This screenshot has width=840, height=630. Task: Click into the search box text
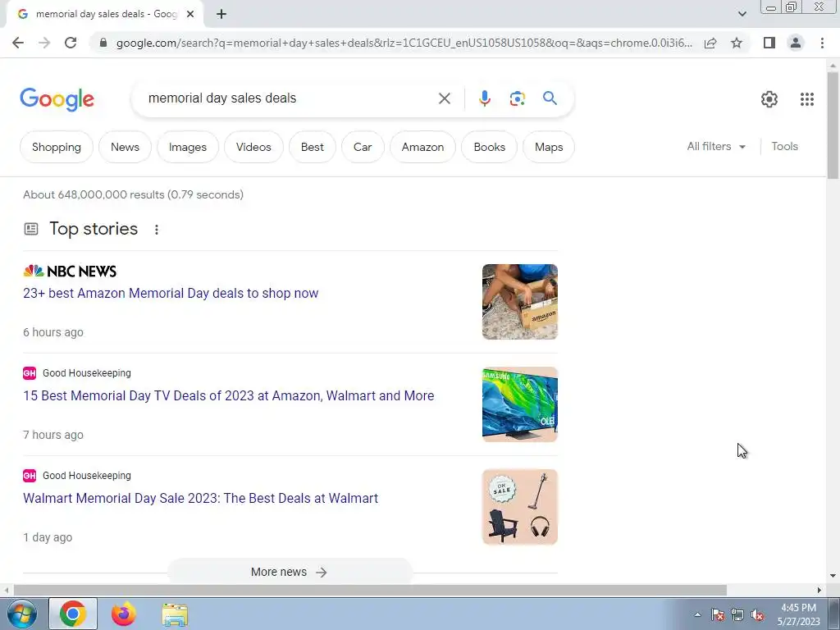pyautogui.click(x=222, y=98)
